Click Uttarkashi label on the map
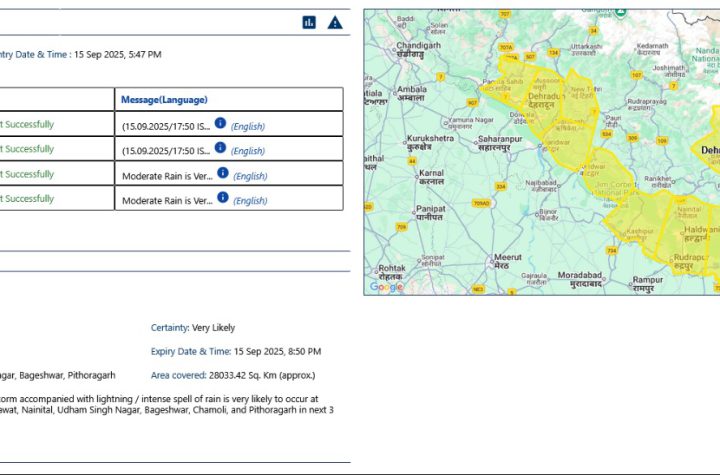This screenshot has height=475, width=720. pyautogui.click(x=586, y=50)
